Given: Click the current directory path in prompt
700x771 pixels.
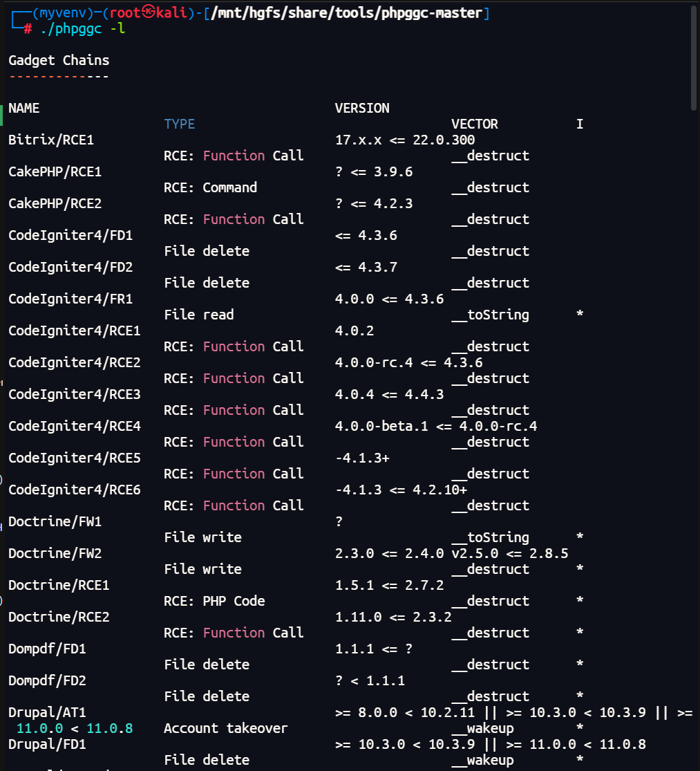Looking at the screenshot, I should coord(346,12).
